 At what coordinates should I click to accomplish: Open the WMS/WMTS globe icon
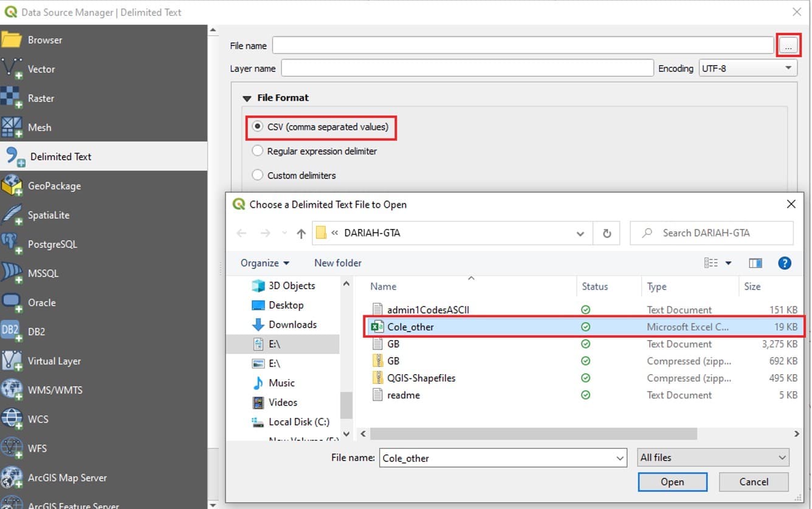tap(12, 390)
